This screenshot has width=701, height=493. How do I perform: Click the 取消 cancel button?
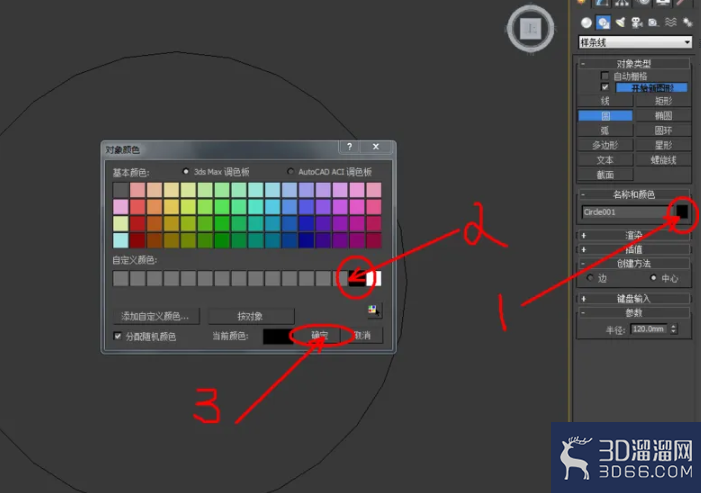[363, 335]
